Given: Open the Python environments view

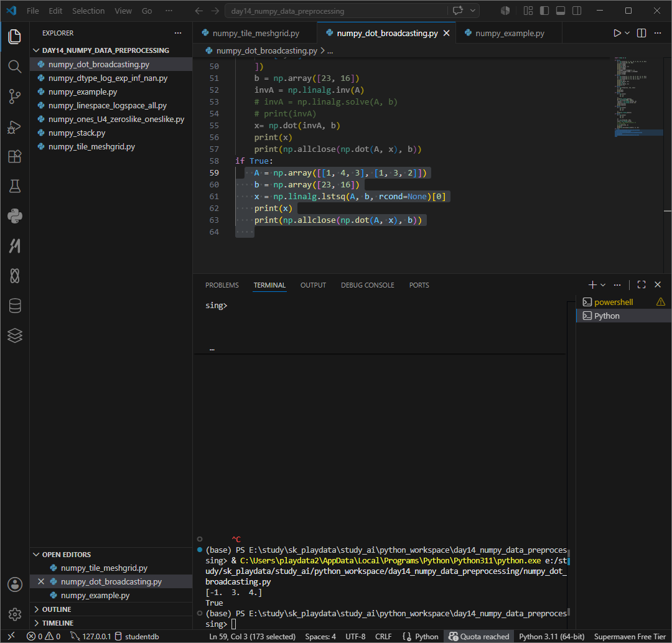Looking at the screenshot, I should pyautogui.click(x=14, y=216).
